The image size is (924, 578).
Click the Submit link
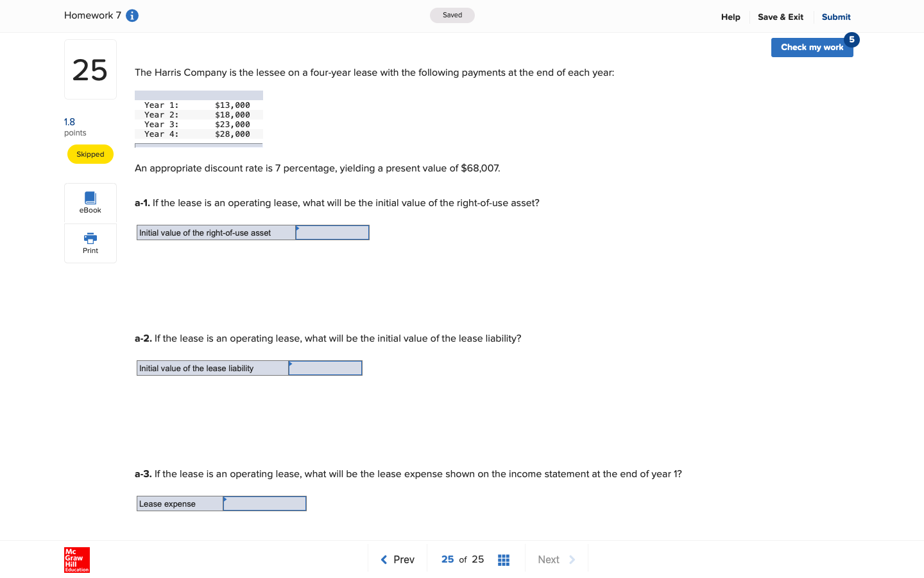click(835, 17)
